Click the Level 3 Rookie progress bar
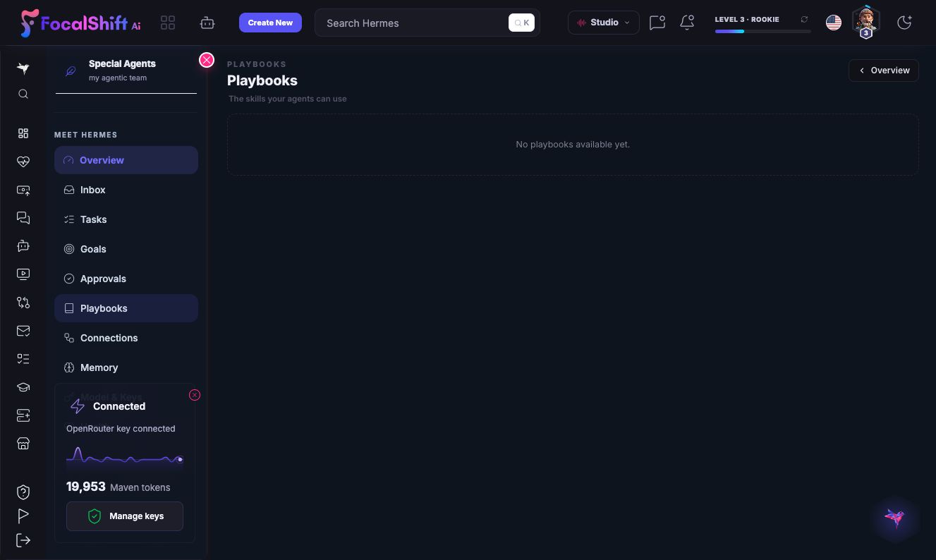 tap(763, 31)
